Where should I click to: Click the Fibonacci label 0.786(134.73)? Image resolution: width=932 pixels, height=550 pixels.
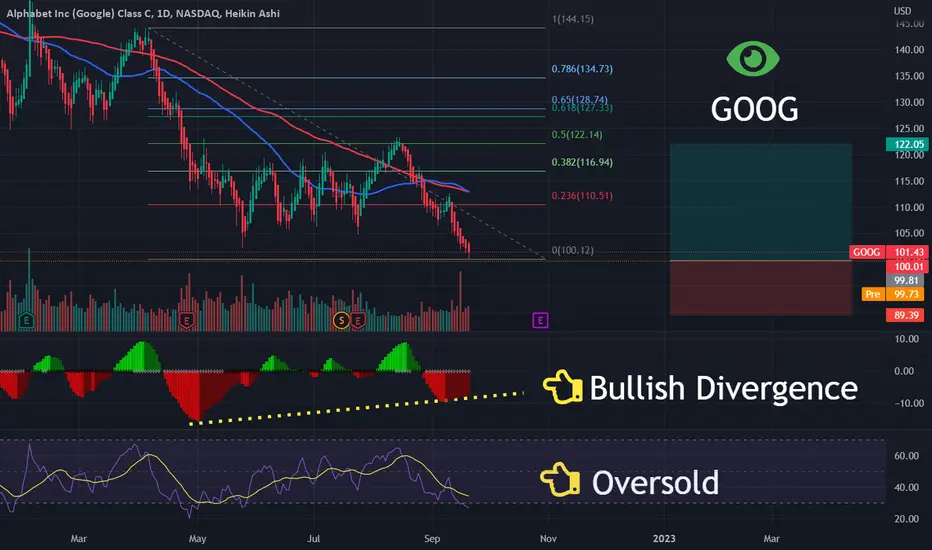point(582,69)
